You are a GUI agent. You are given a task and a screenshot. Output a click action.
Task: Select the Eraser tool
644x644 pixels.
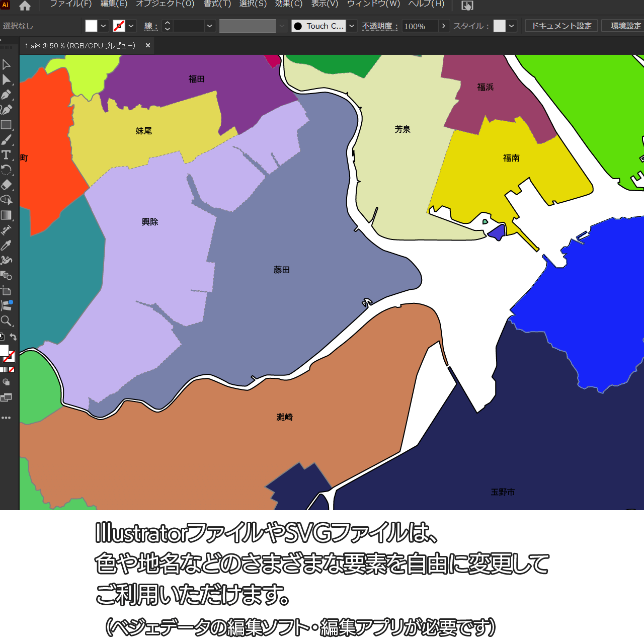[6, 185]
